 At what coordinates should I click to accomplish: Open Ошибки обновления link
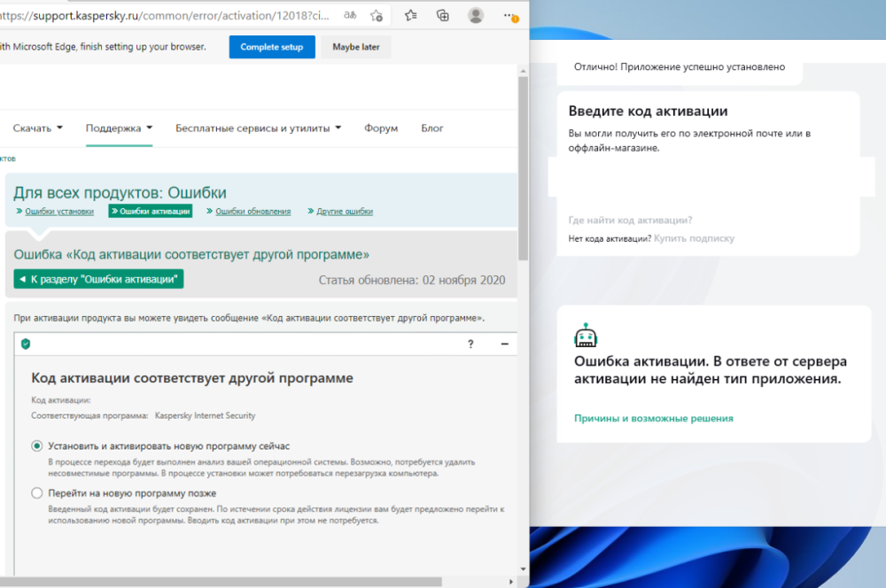253,212
